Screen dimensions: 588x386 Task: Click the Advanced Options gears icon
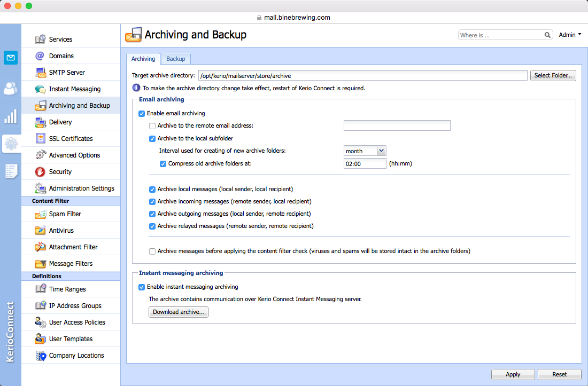(x=40, y=155)
